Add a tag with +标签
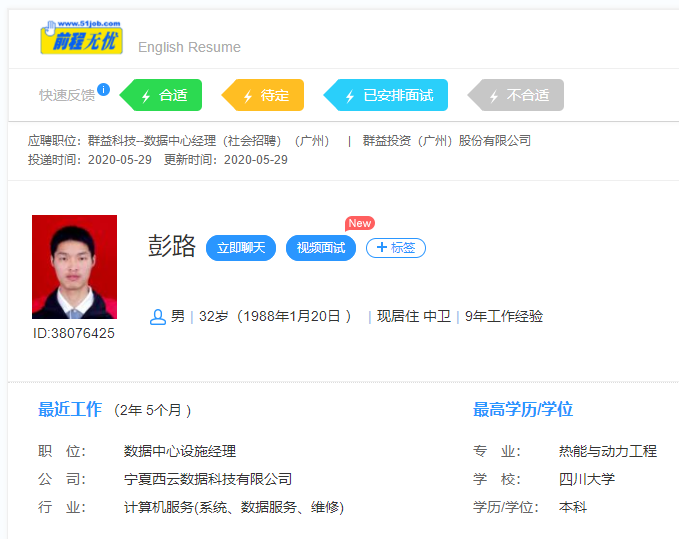This screenshot has width=679, height=539. 396,248
